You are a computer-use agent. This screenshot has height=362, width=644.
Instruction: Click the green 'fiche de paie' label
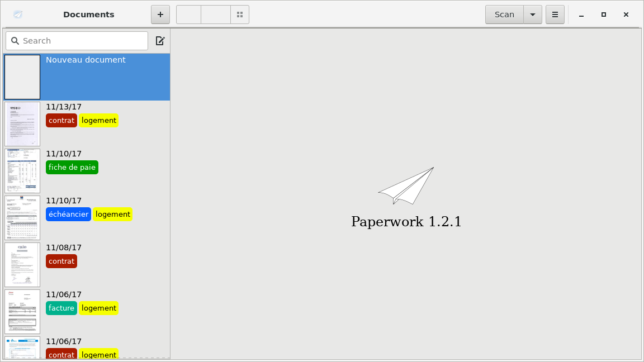[x=72, y=168]
